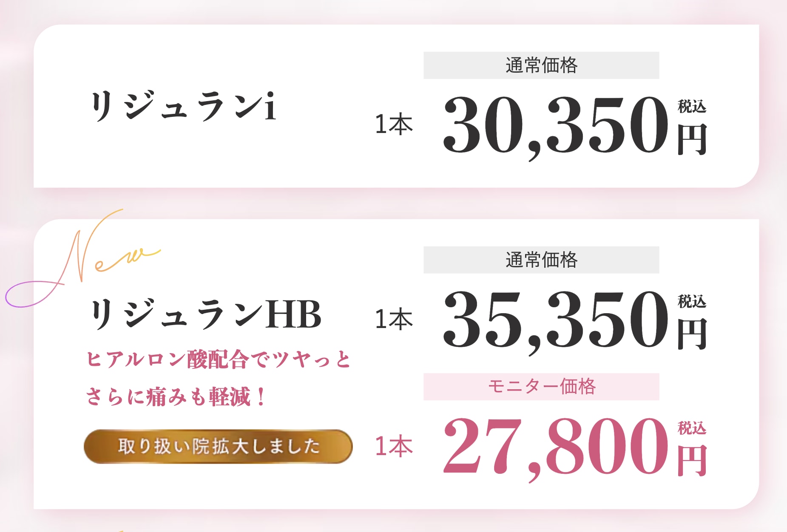Click 1本 beside the 35,350 price
Viewport: 787px width, 532px height.
(x=394, y=319)
